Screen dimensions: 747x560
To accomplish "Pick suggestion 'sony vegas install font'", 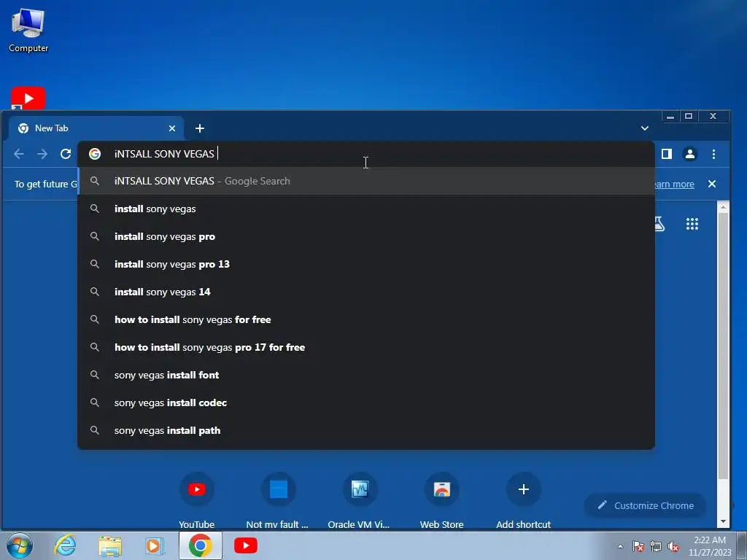I will 366,375.
